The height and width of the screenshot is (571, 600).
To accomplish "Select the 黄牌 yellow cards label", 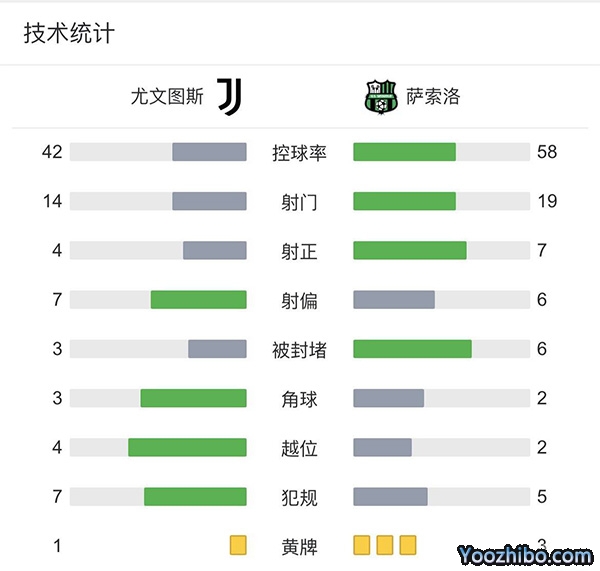I will click(299, 546).
